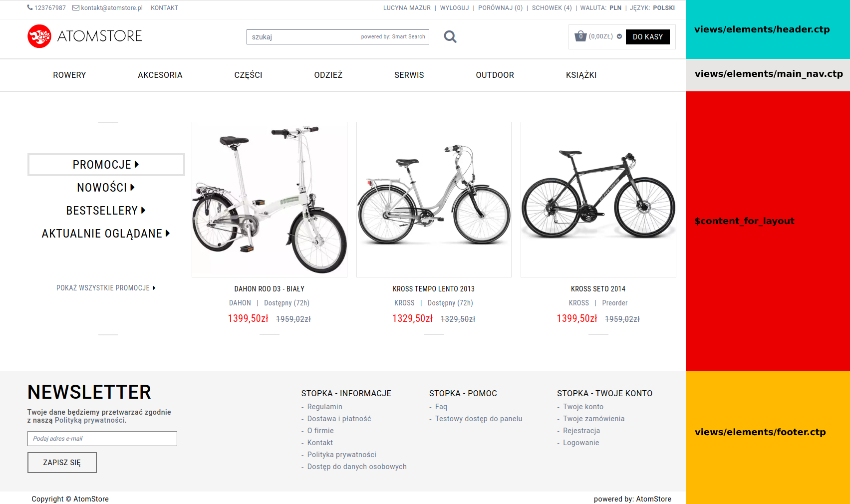This screenshot has width=850, height=504.
Task: Open the ROWERY menu
Action: coord(69,75)
